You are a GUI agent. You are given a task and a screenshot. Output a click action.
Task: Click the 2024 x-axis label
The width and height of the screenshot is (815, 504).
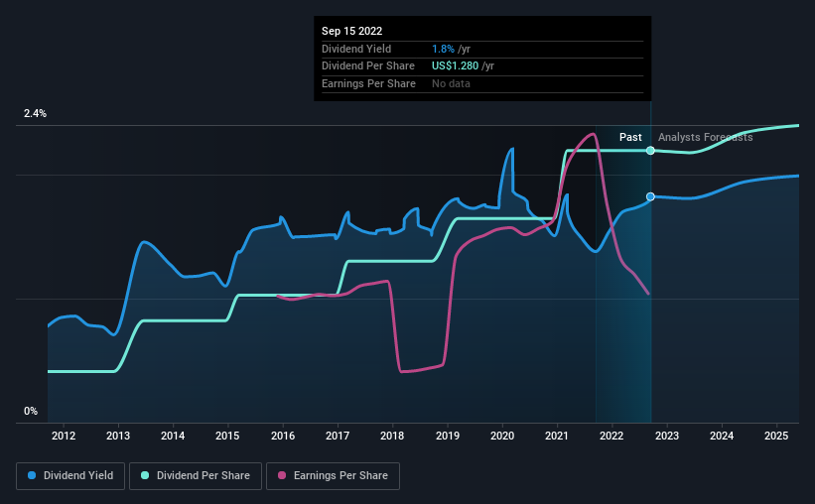[x=722, y=436]
